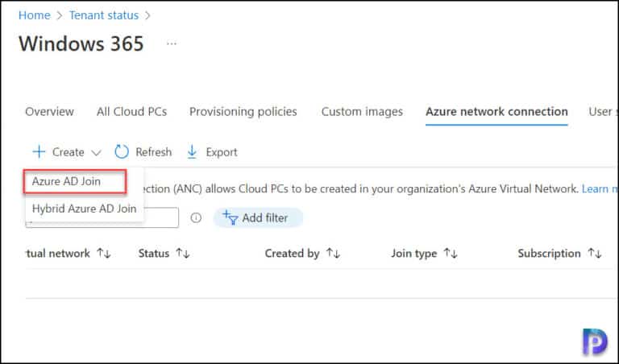Screen dimensions: 619x364
Task: Click the info icon beside the search box
Action: [196, 217]
